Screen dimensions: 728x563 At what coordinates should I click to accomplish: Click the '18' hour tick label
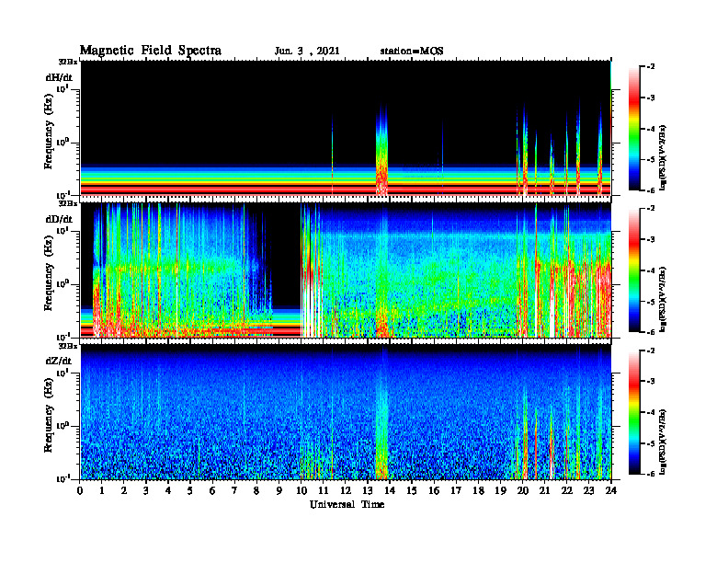(x=478, y=491)
